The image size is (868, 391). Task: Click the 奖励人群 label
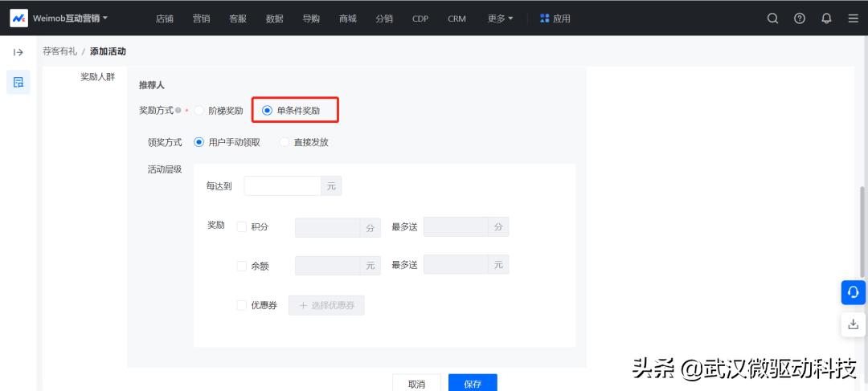click(98, 77)
